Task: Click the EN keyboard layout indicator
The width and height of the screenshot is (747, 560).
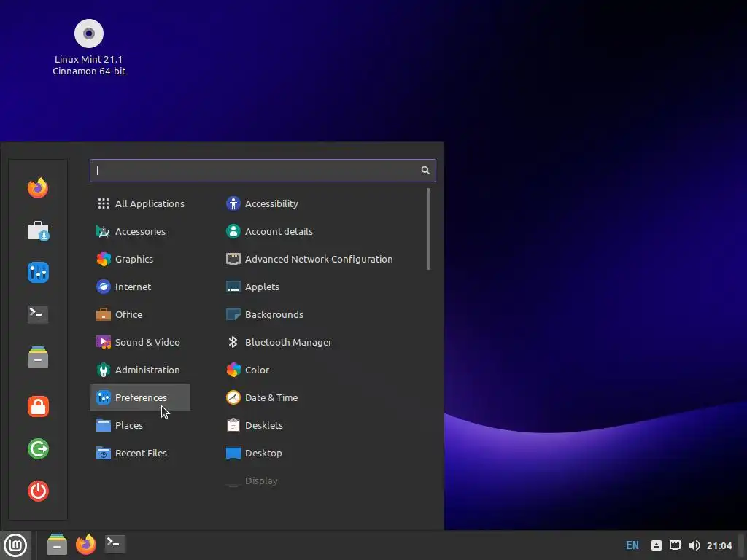Action: pos(632,545)
